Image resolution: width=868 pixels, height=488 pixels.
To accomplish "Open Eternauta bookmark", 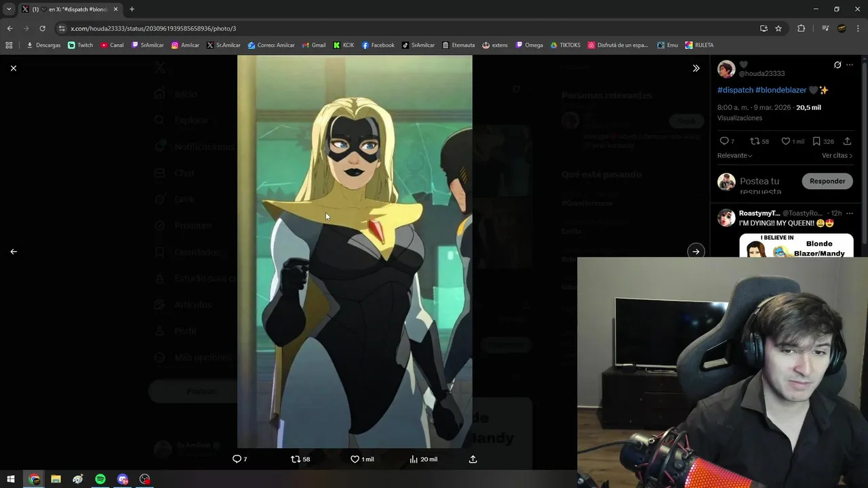I will 458,45.
